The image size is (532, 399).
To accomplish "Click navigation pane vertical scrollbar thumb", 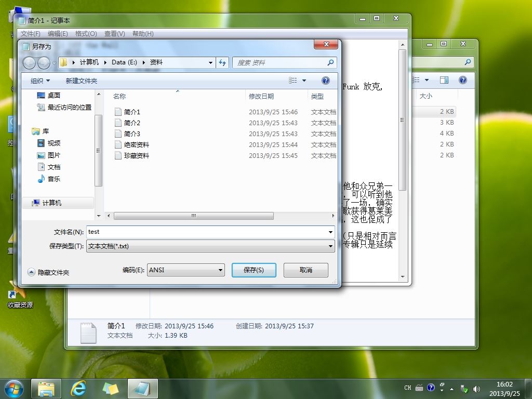I will (98, 151).
